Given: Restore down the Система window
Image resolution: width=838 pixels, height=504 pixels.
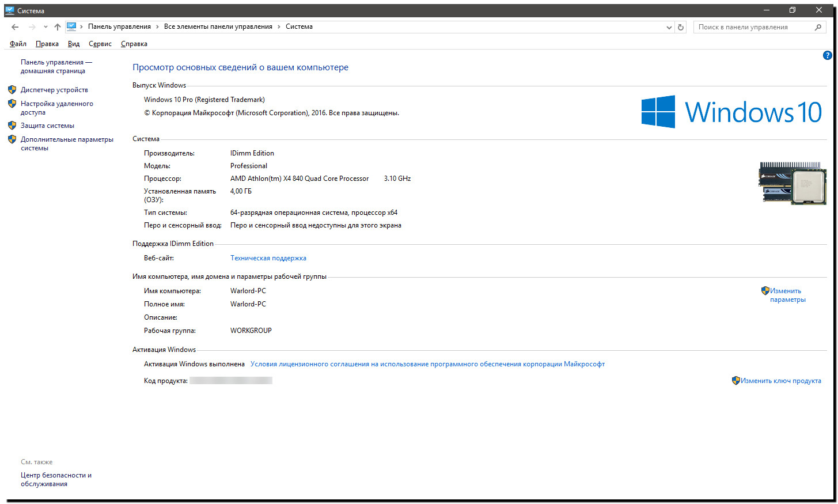Looking at the screenshot, I should [x=793, y=10].
